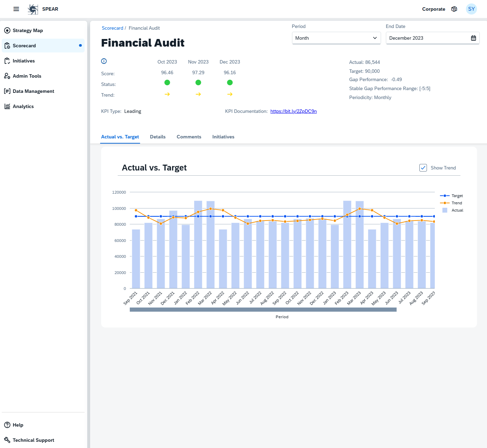Screen dimensions: 487x448
Task: Click the package icon in the top bar
Action: coord(454,9)
